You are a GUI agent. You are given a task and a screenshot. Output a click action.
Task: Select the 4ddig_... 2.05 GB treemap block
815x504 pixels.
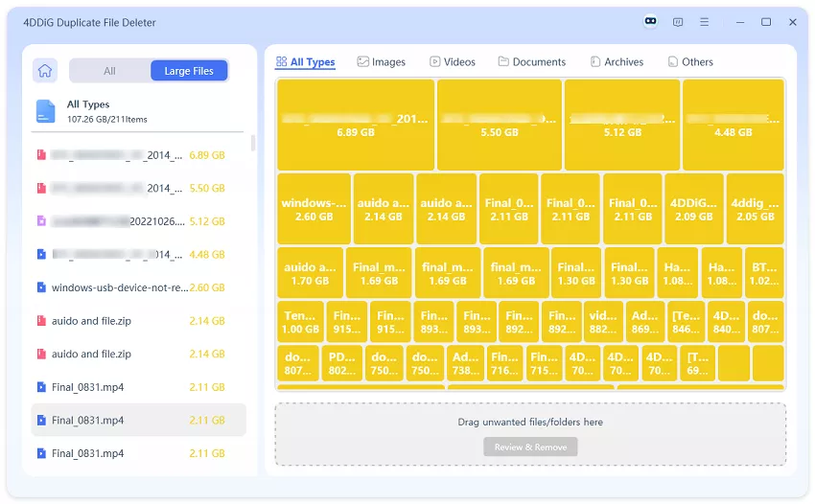click(756, 209)
